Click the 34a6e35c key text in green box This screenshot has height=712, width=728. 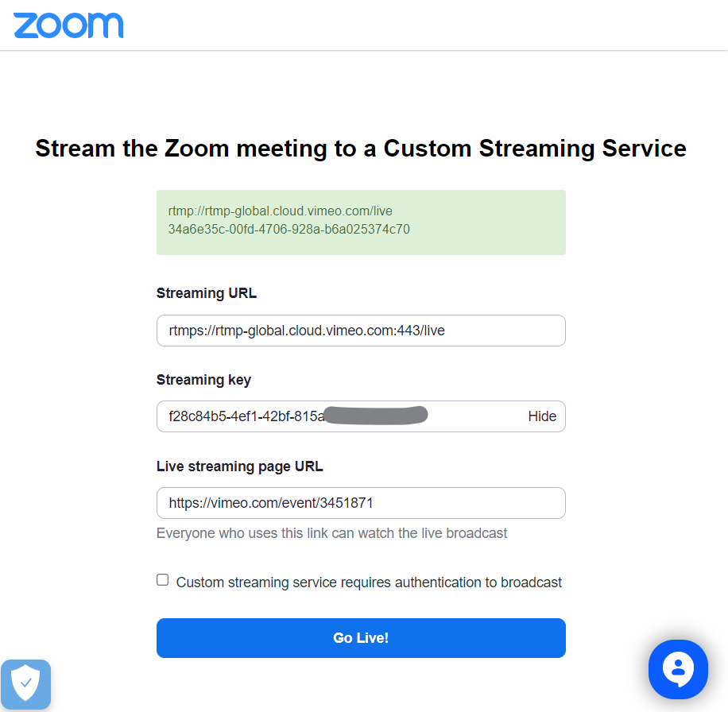click(x=289, y=230)
